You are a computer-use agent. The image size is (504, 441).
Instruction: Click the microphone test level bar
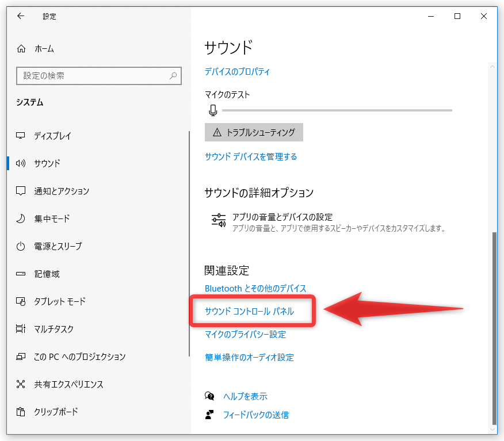(337, 110)
